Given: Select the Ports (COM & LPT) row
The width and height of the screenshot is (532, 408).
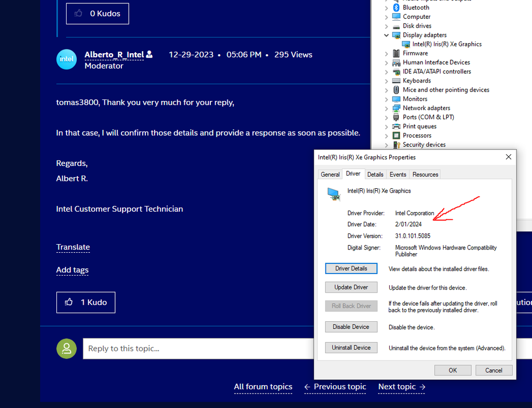Looking at the screenshot, I should (x=428, y=117).
